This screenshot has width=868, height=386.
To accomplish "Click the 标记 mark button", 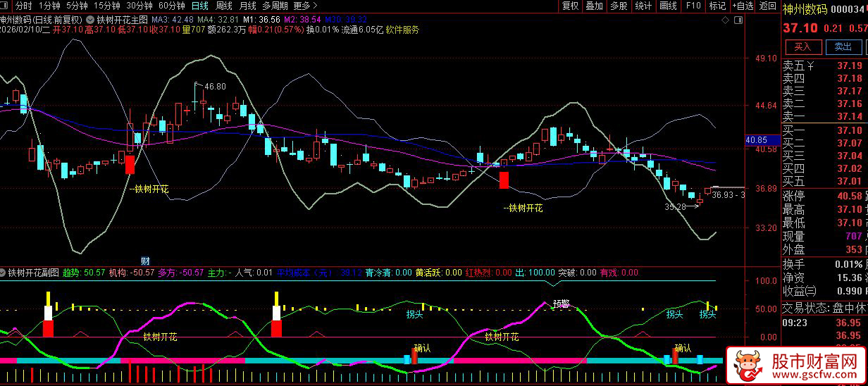I will click(717, 6).
